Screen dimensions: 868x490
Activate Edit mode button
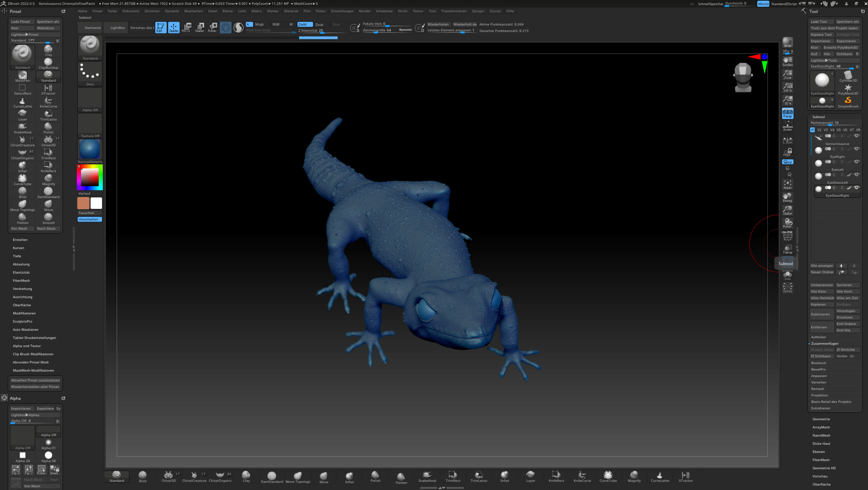[161, 28]
